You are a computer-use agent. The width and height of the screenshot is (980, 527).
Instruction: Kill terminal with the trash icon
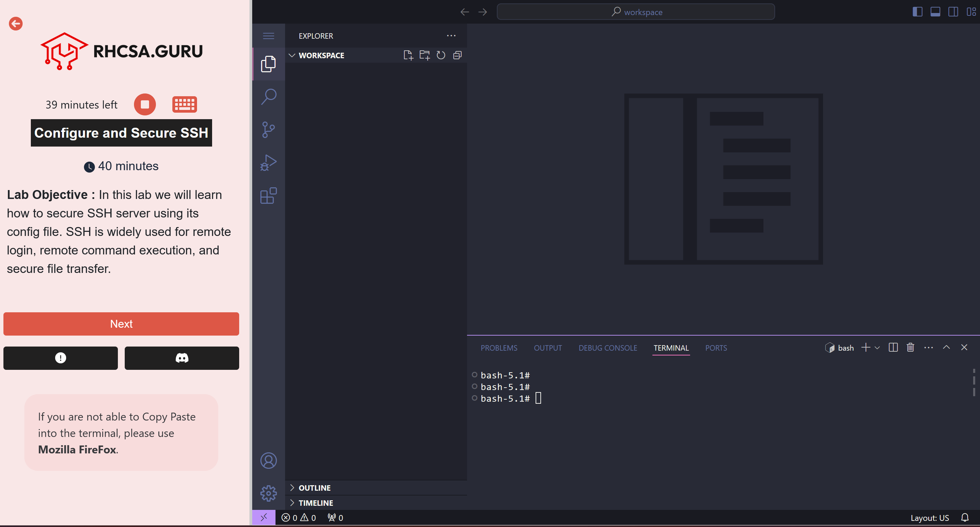910,348
